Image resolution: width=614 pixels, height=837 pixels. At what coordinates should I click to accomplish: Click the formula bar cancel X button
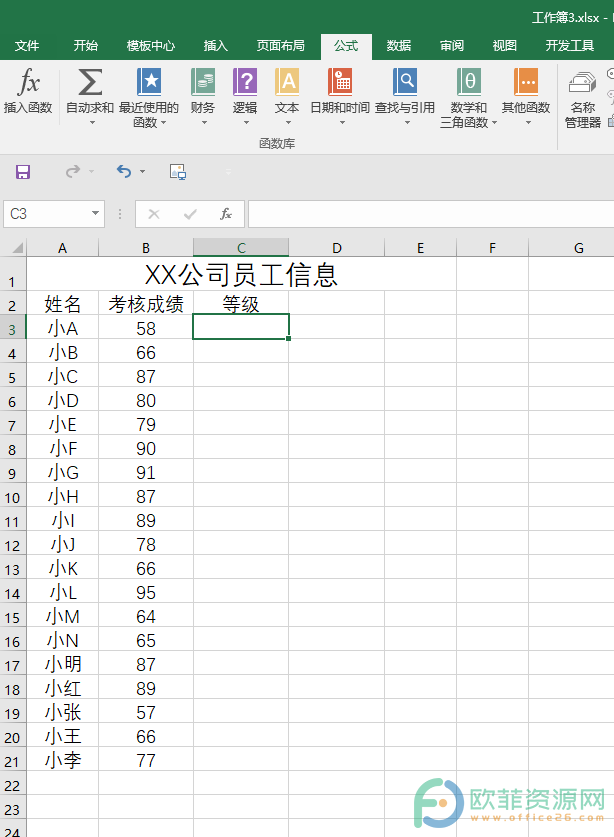coord(154,214)
